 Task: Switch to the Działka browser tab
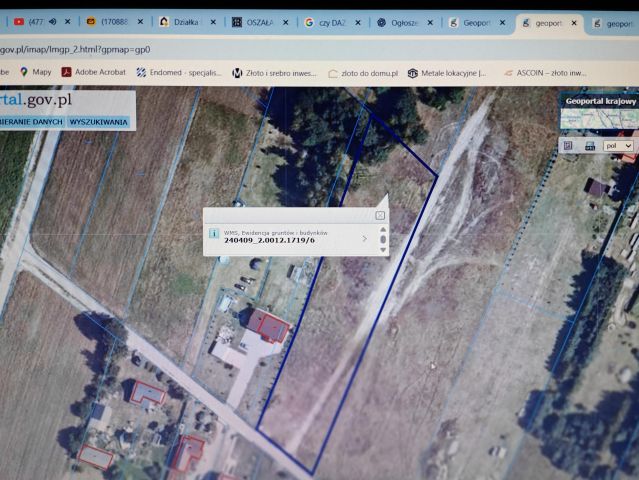(180, 22)
